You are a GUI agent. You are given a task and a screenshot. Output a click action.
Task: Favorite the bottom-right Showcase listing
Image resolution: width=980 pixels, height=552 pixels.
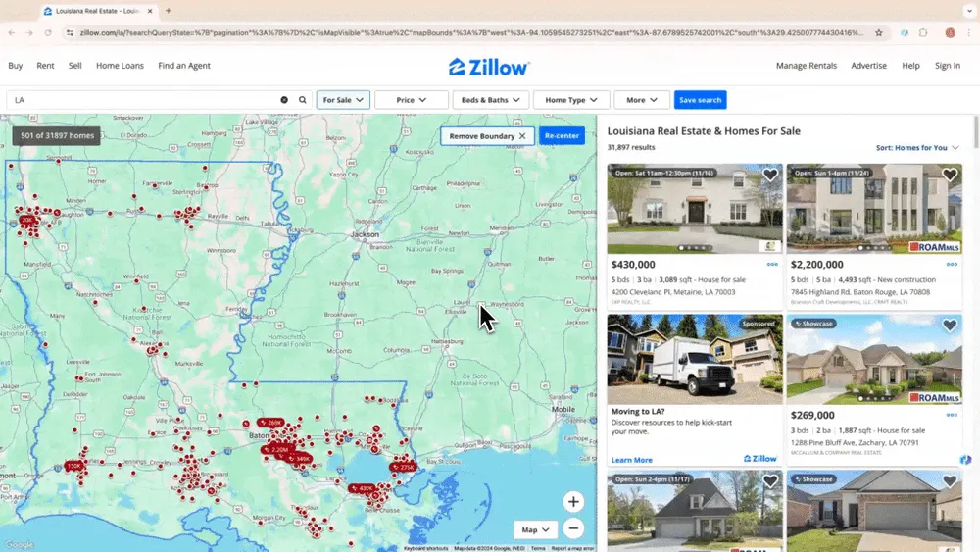tap(950, 480)
